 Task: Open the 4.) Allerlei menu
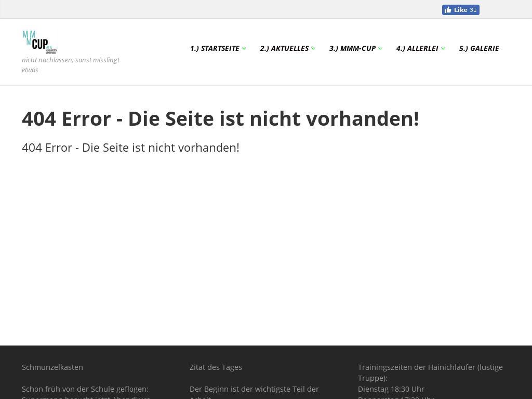click(417, 48)
